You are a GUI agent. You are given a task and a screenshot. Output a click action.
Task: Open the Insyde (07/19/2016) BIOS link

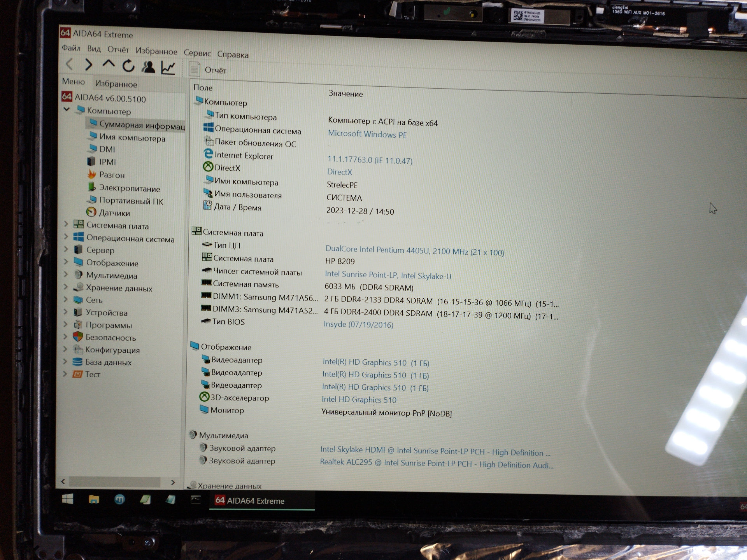[358, 324]
